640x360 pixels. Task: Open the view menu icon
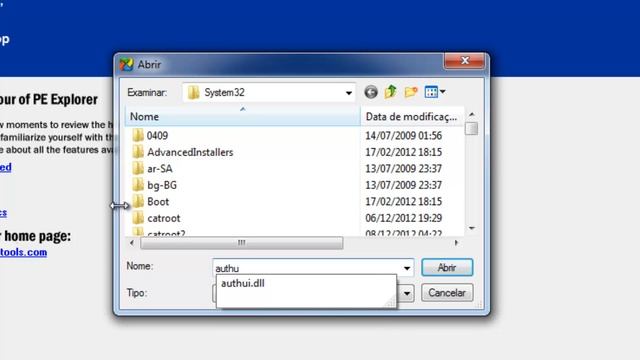pos(434,92)
